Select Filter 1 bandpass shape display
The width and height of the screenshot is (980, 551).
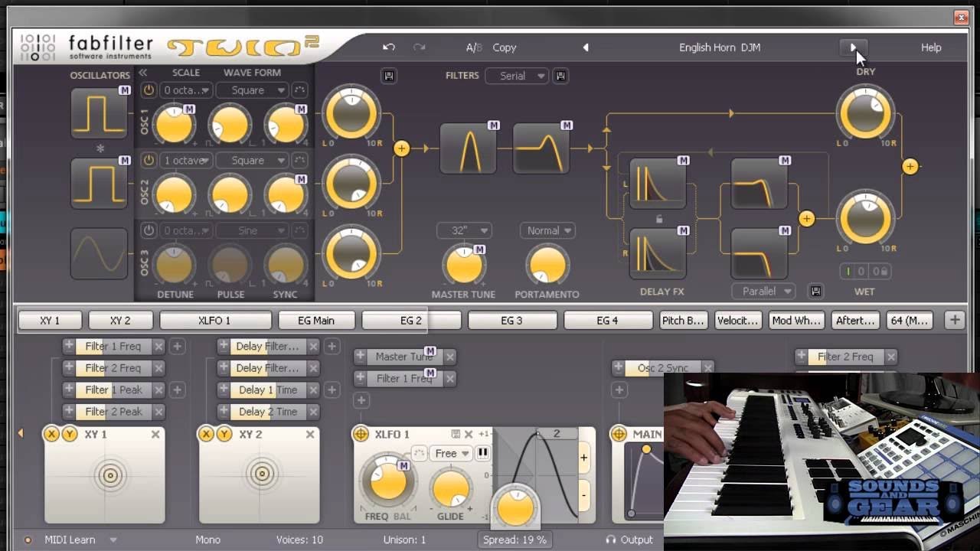pos(468,148)
